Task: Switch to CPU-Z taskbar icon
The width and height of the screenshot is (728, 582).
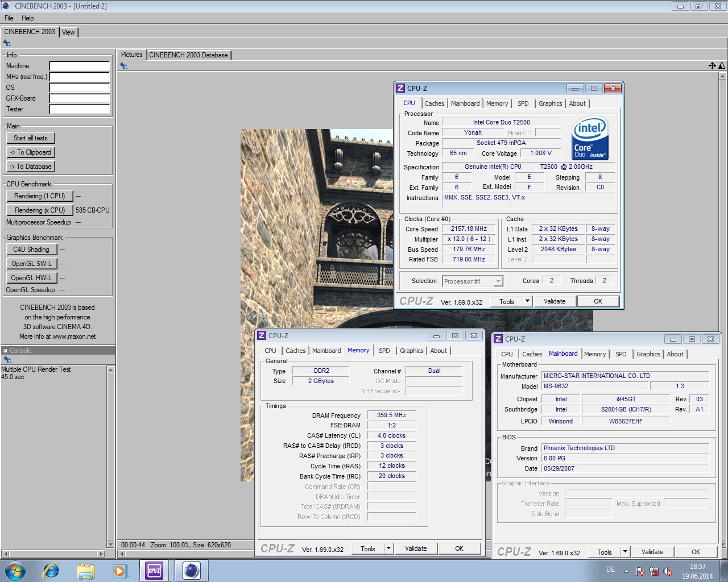Action: 154,571
